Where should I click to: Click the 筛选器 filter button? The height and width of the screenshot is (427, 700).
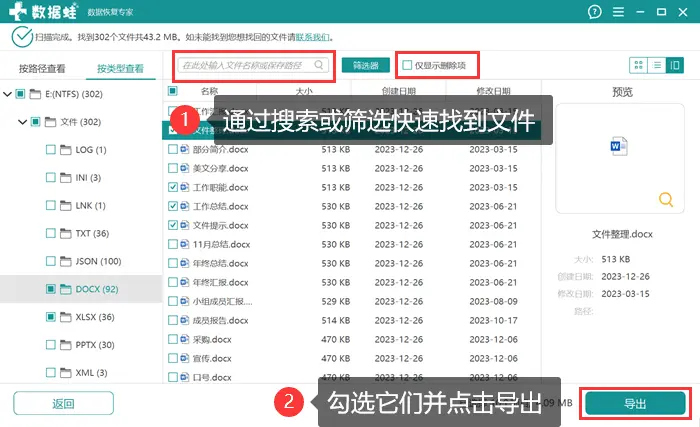[366, 65]
